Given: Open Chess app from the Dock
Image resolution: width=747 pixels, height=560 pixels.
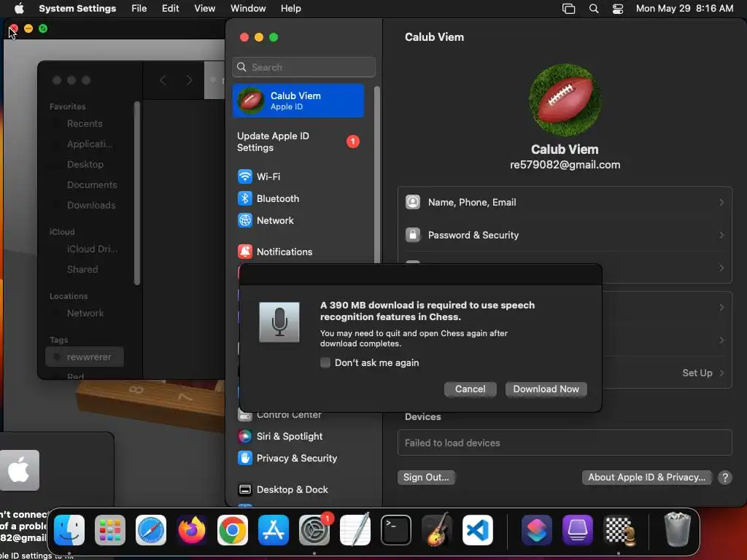Looking at the screenshot, I should point(620,530).
